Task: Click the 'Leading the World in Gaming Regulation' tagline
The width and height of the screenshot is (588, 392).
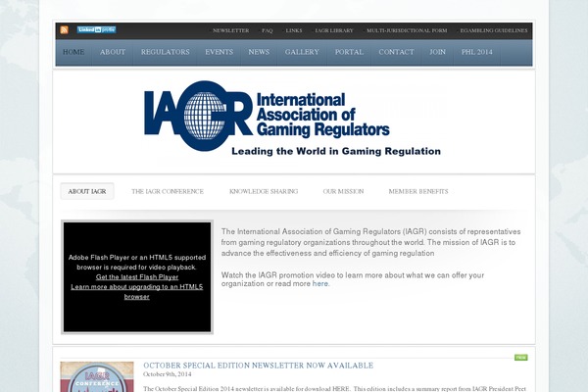Action: point(336,151)
